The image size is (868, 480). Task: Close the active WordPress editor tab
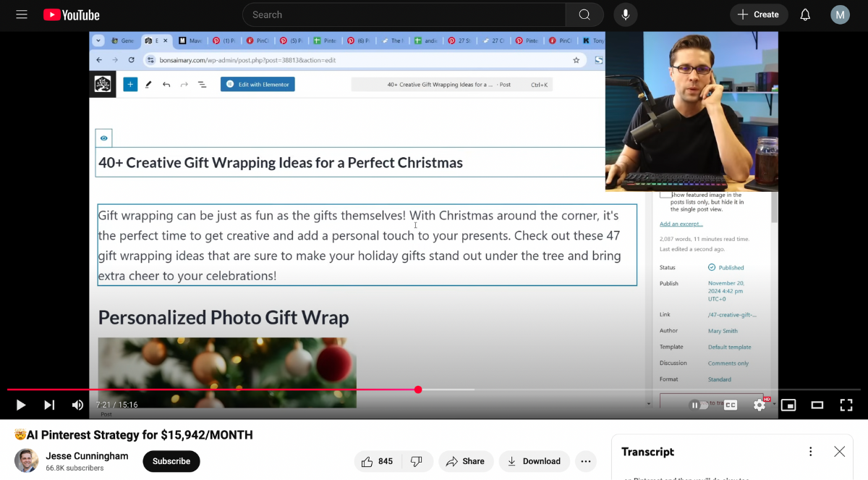coord(166,41)
